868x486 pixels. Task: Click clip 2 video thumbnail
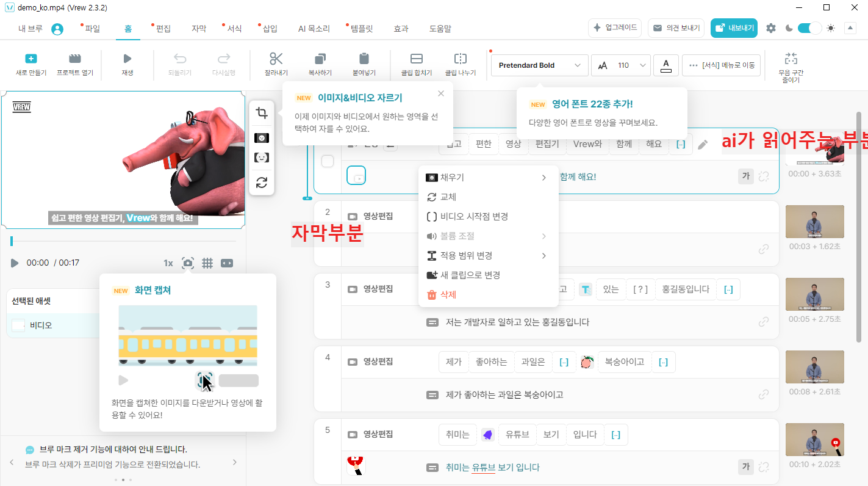[814, 222]
